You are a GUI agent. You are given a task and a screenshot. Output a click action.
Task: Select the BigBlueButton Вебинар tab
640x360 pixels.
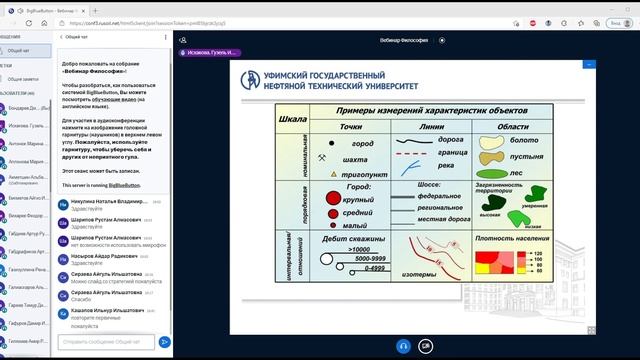pyautogui.click(x=46, y=11)
